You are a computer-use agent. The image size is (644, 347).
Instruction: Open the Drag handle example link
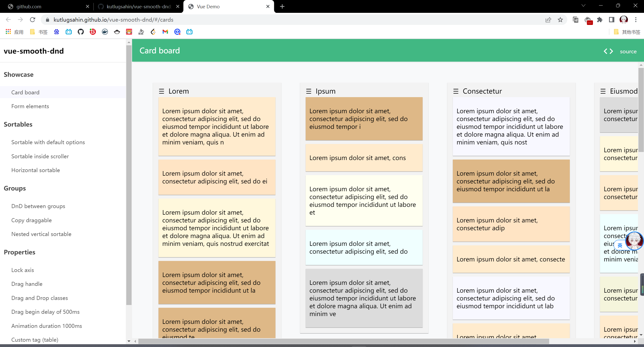coord(27,284)
